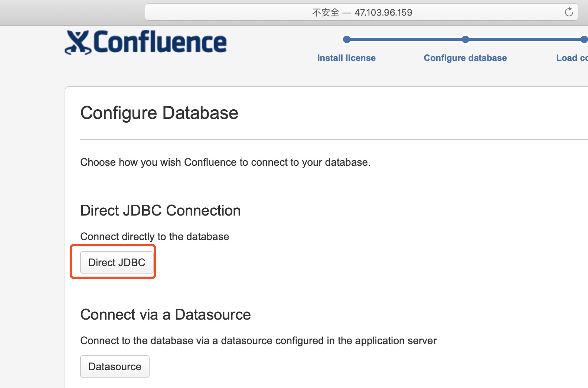
Task: Click the Direct JDBC button
Action: 117,262
